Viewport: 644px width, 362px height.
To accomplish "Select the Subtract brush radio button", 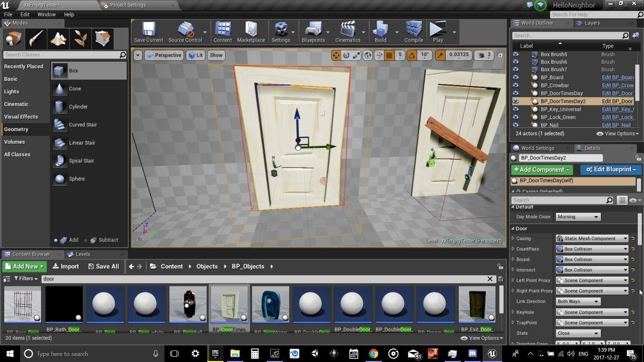I will [x=86, y=240].
